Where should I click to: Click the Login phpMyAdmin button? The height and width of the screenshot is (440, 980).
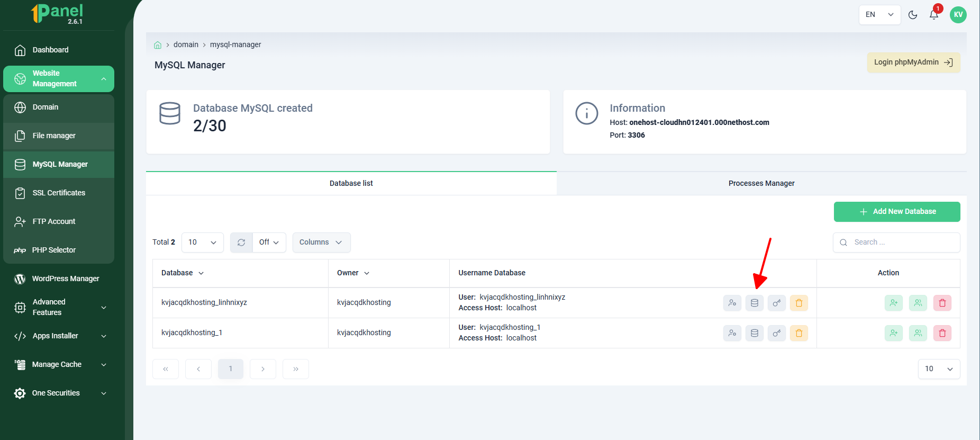(913, 62)
